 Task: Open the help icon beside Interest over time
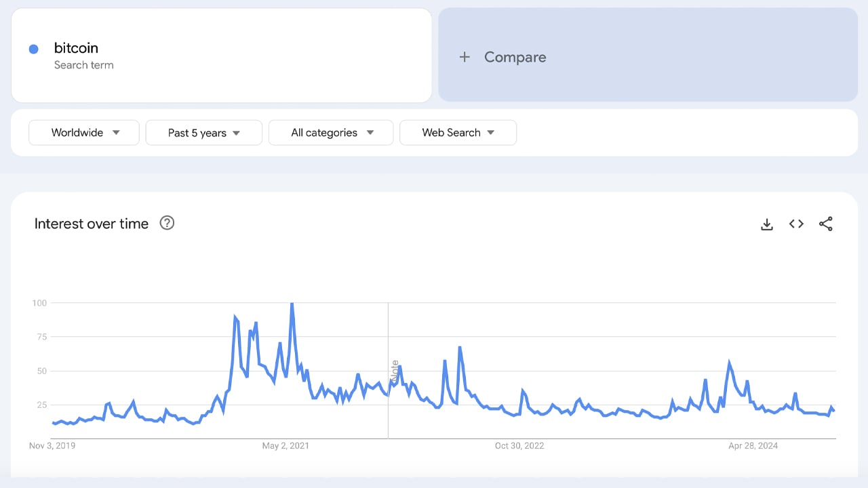[x=167, y=223]
